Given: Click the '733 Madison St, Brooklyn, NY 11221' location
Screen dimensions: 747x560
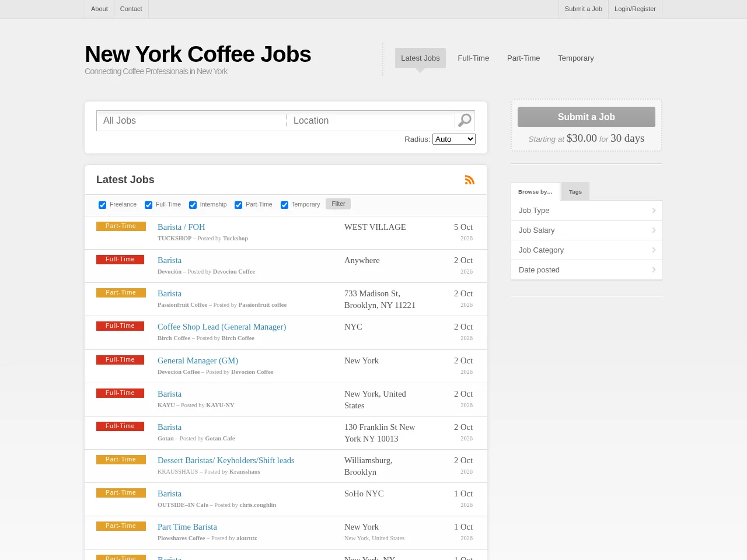Looking at the screenshot, I should pyautogui.click(x=380, y=299).
